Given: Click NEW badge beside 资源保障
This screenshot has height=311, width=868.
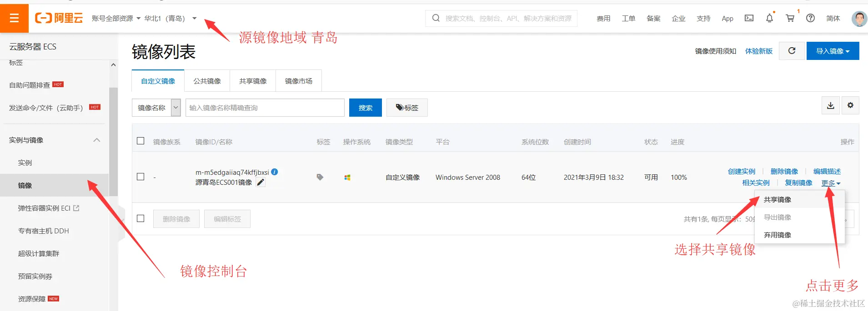Looking at the screenshot, I should pos(53,299).
